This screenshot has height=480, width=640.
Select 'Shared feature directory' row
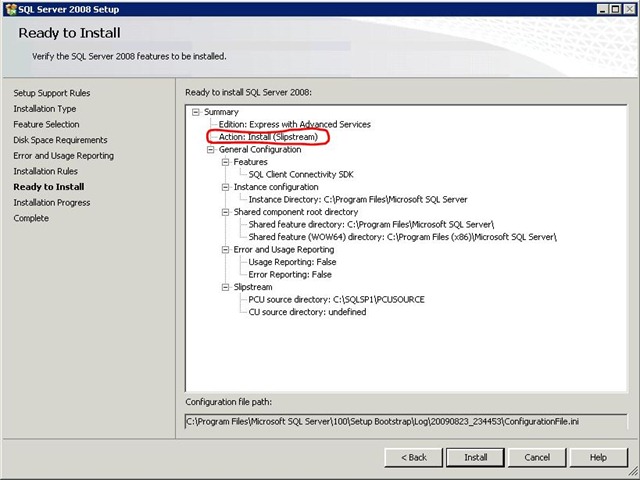coord(371,224)
